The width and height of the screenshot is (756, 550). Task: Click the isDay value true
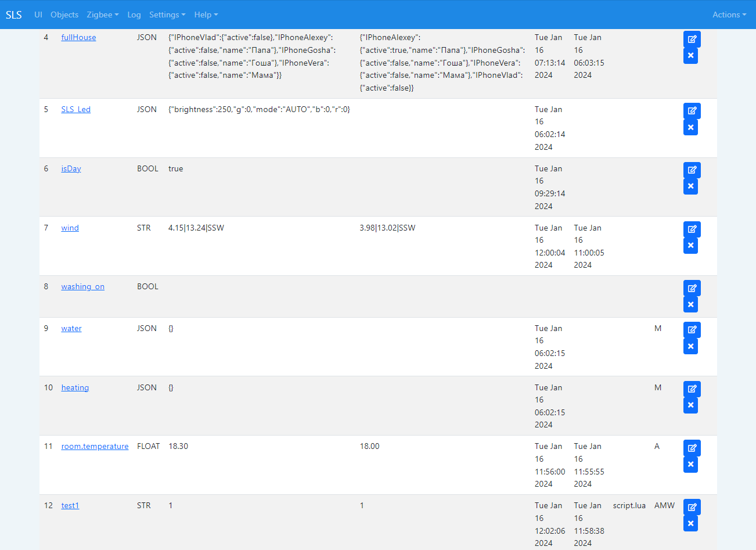(175, 168)
